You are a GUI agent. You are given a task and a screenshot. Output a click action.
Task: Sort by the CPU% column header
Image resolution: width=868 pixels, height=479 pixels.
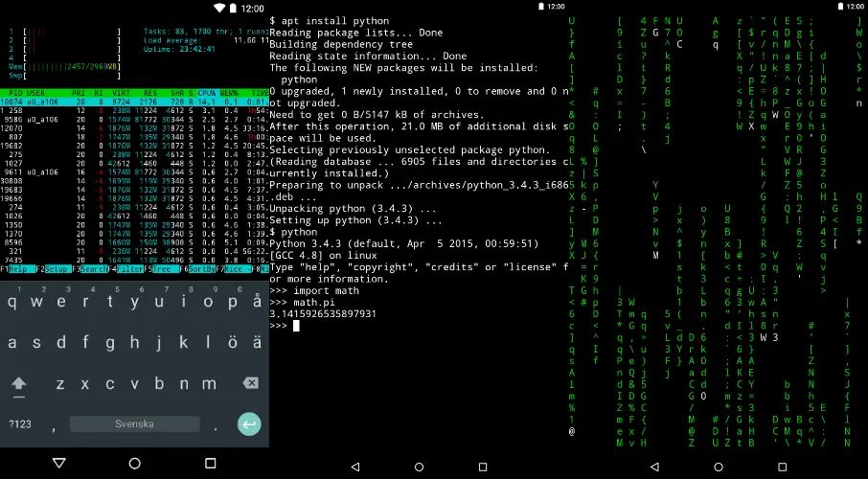click(x=207, y=93)
